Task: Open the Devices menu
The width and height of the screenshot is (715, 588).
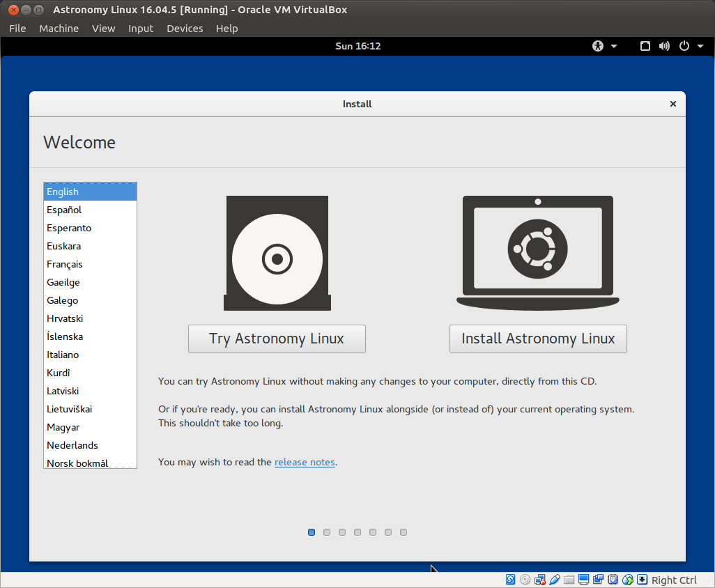Action: click(185, 29)
